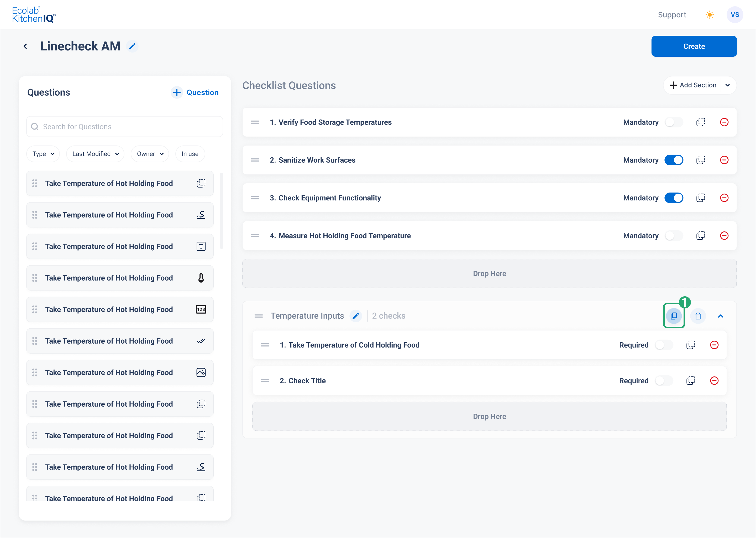Enable Required for Take Temperature of Cold Holding Food
This screenshot has width=756, height=538.
tap(664, 345)
